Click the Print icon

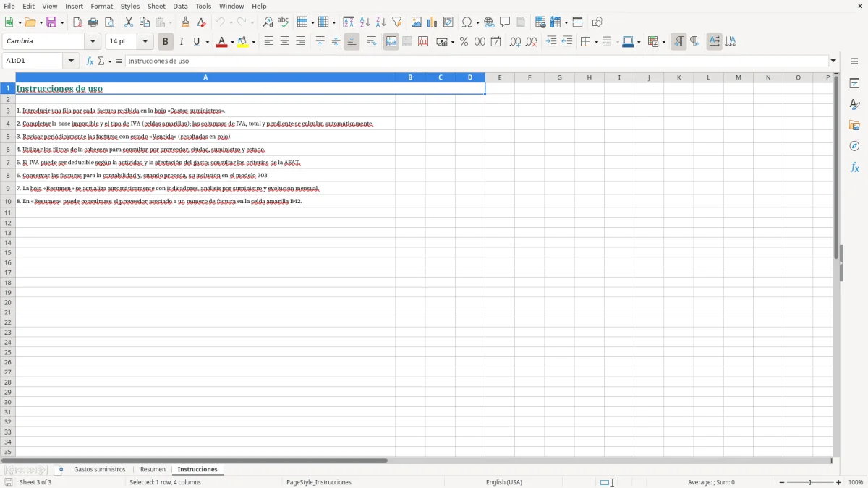pyautogui.click(x=93, y=22)
